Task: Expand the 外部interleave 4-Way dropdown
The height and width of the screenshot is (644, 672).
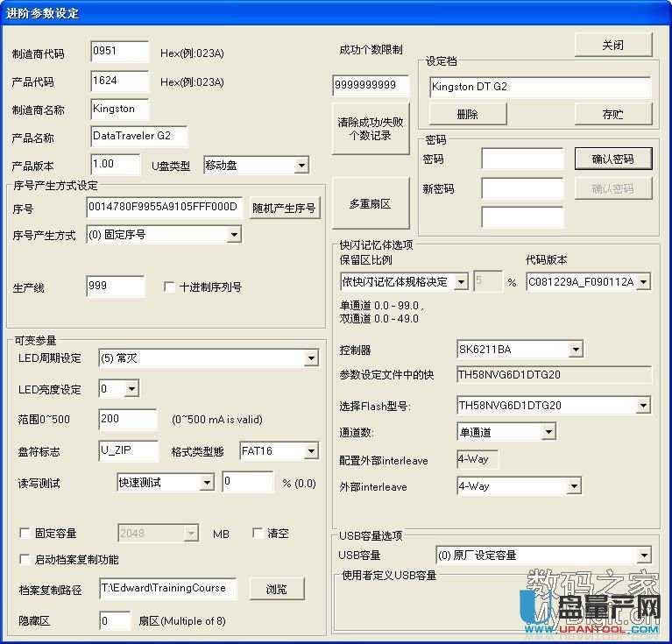Action: pos(519,486)
